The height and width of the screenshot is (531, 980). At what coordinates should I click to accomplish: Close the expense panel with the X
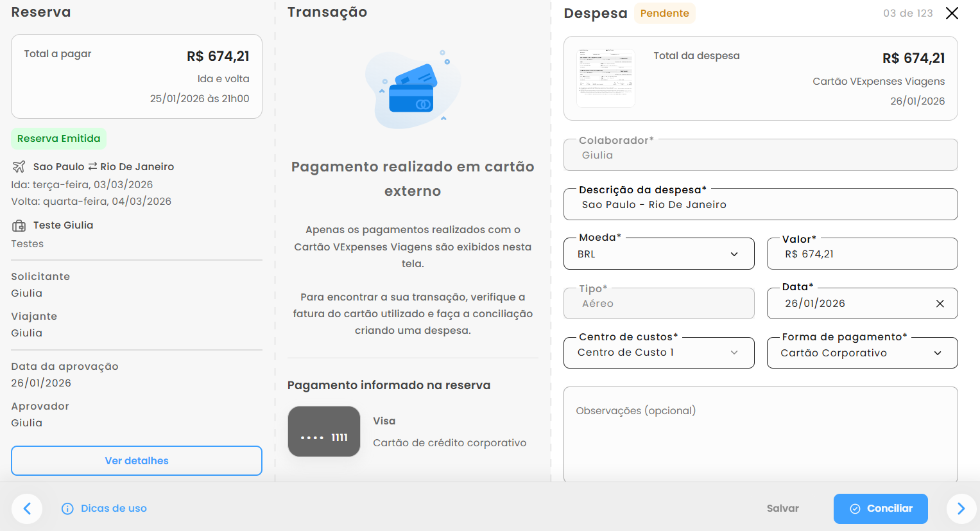click(x=952, y=13)
